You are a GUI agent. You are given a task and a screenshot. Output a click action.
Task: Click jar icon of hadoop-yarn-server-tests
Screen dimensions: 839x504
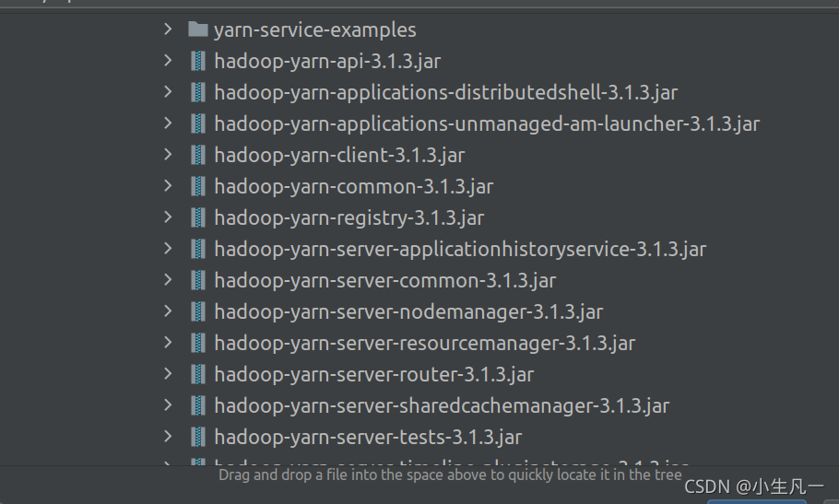pos(198,437)
